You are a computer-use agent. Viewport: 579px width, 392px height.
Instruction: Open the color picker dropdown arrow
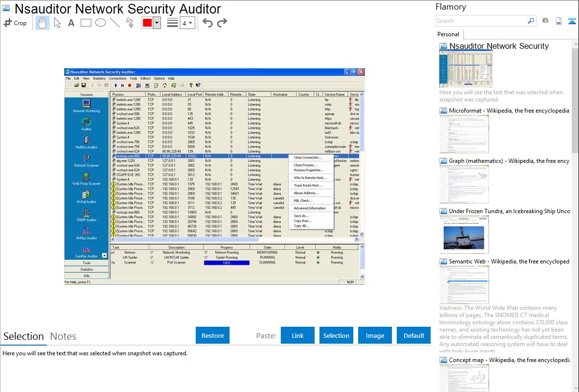pos(157,23)
